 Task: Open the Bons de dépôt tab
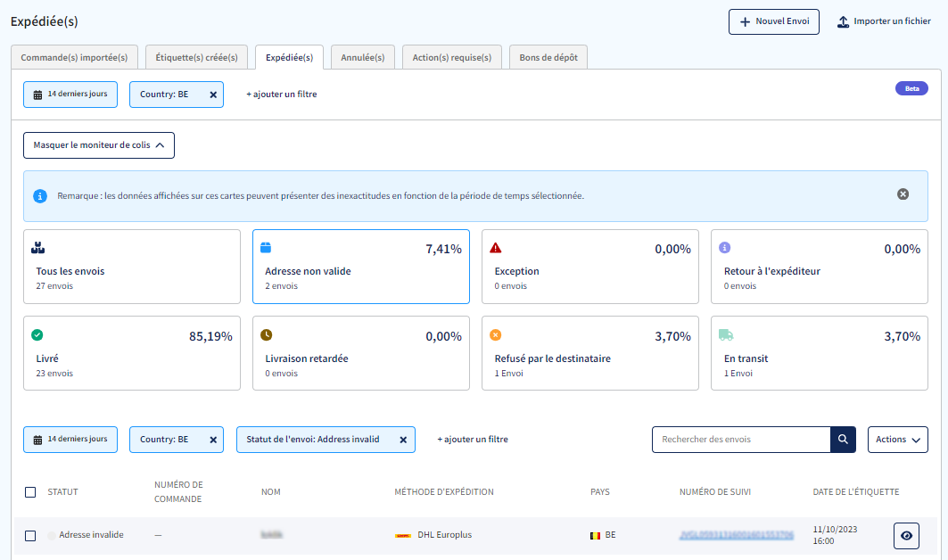pyautogui.click(x=548, y=57)
